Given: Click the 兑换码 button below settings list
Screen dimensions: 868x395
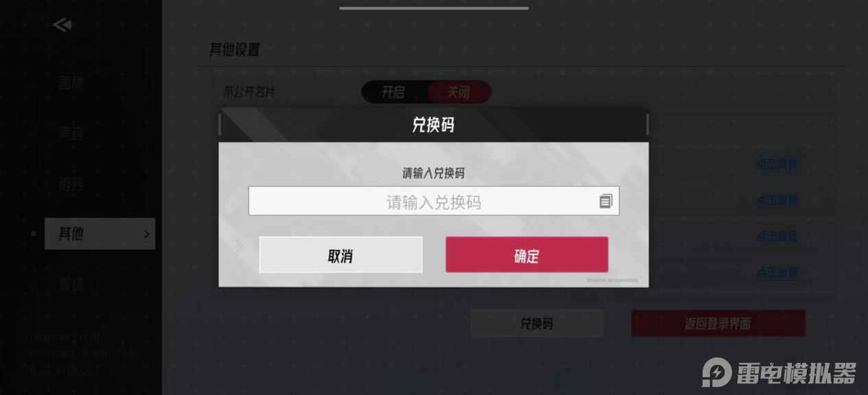Looking at the screenshot, I should tap(537, 323).
